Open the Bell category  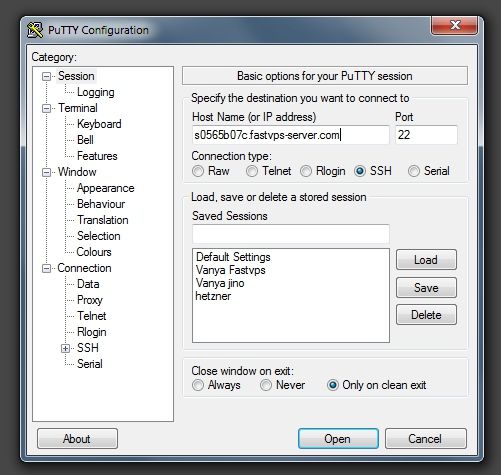[85, 140]
